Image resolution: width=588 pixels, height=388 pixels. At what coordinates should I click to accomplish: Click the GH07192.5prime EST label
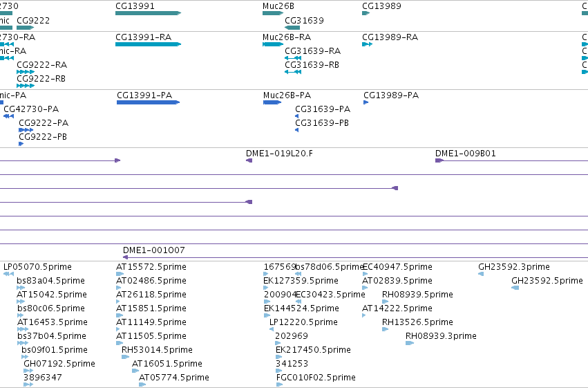pos(59,364)
